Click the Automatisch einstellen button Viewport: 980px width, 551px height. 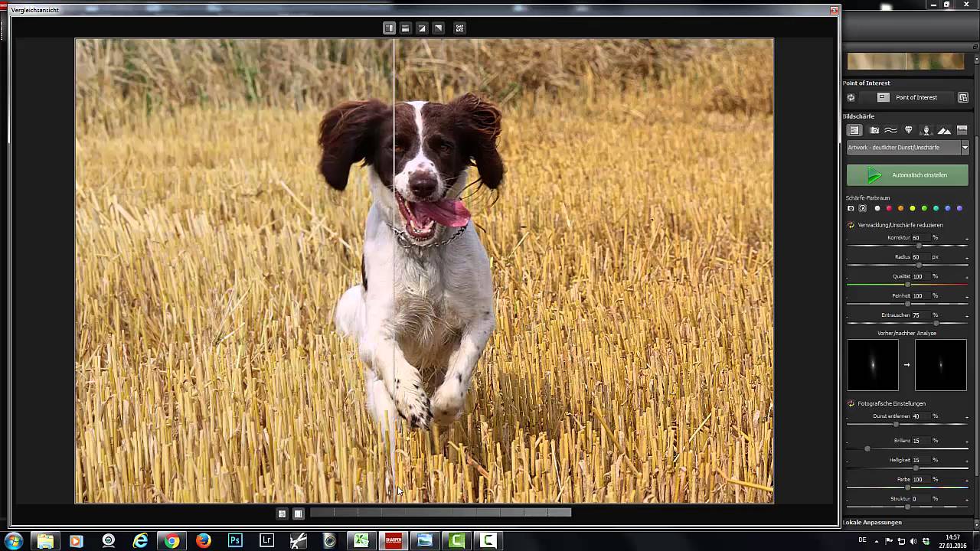coord(907,175)
